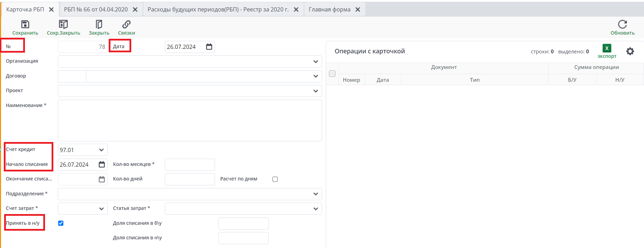This screenshot has width=644, height=248.
Task: Switch to РБП № 66 от 04.04.2020 tab
Action: point(96,9)
